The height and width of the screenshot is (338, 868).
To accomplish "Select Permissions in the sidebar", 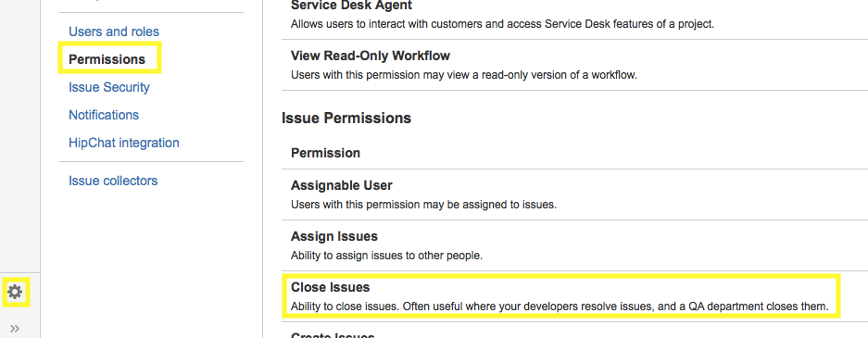I will [x=107, y=59].
